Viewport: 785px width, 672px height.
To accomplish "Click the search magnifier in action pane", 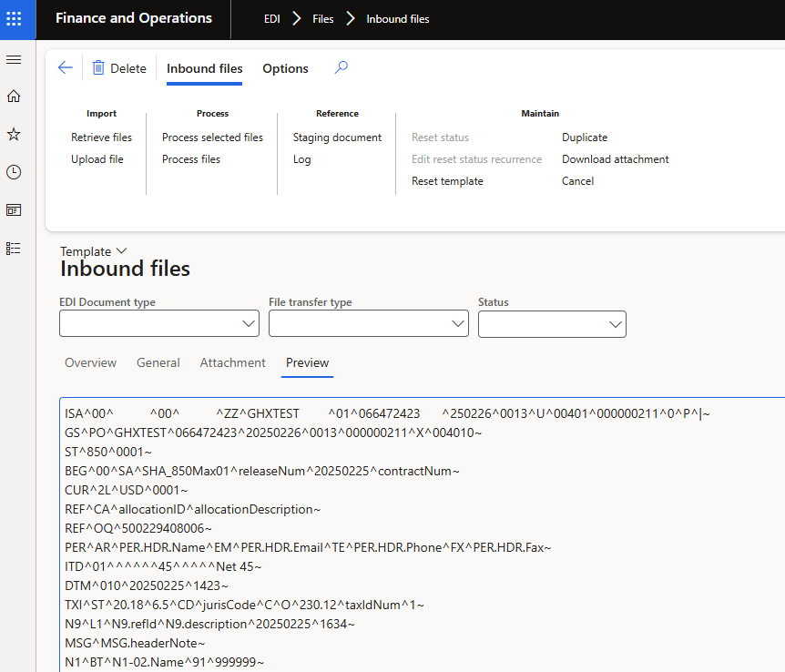I will [342, 68].
